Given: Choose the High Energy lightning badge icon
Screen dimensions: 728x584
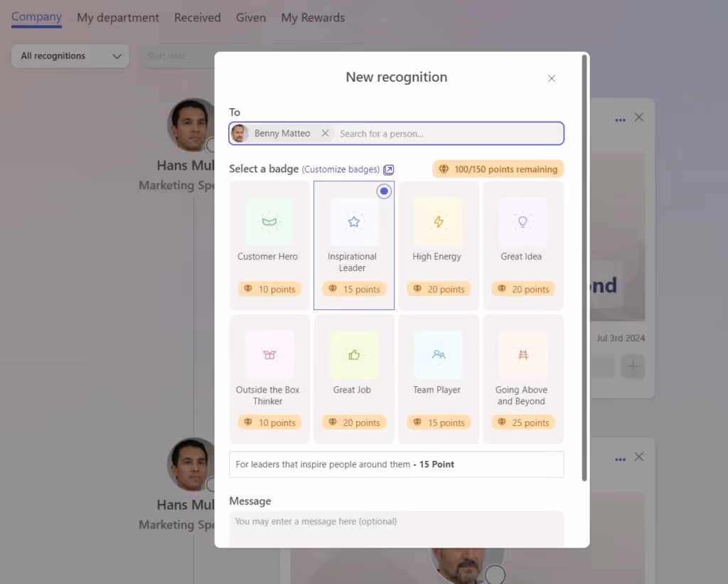Looking at the screenshot, I should [438, 222].
